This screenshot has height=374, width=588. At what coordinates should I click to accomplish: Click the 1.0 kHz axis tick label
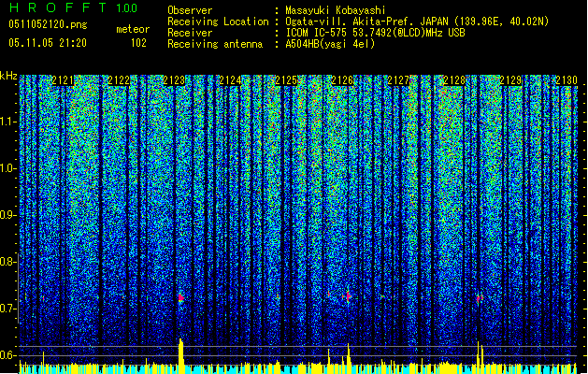8,168
